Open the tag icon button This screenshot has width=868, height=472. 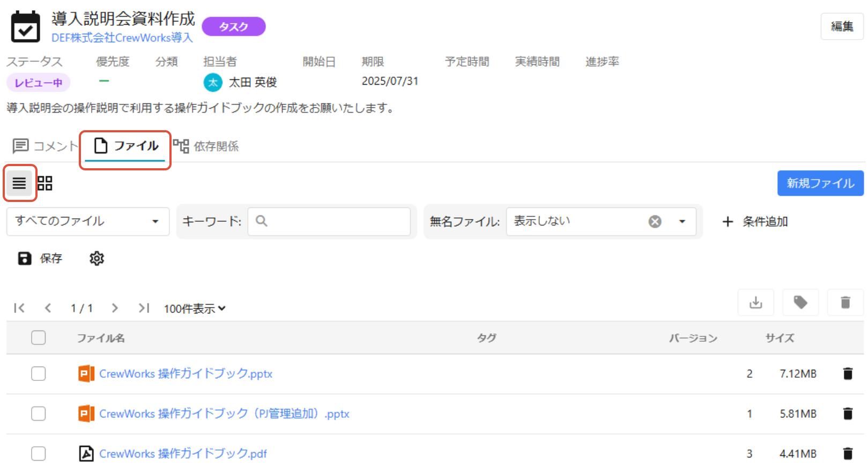800,303
